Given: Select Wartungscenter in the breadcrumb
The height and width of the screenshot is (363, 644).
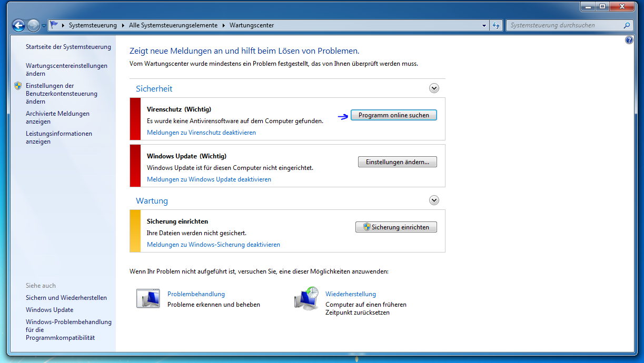Looking at the screenshot, I should (252, 25).
